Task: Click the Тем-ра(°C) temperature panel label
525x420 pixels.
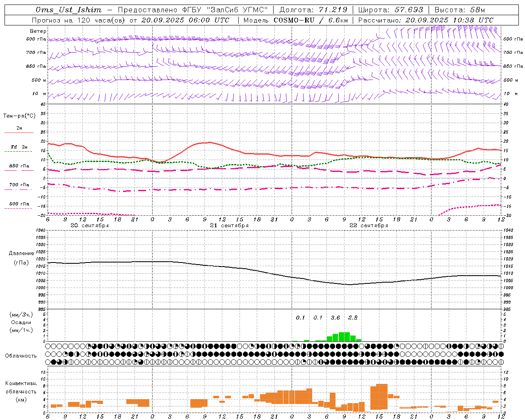Action: [19, 116]
